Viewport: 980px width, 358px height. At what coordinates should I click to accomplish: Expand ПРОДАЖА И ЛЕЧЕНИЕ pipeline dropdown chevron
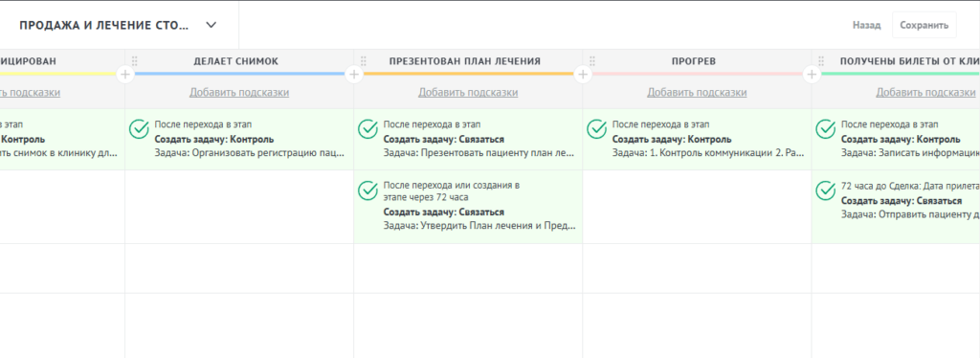point(212,25)
